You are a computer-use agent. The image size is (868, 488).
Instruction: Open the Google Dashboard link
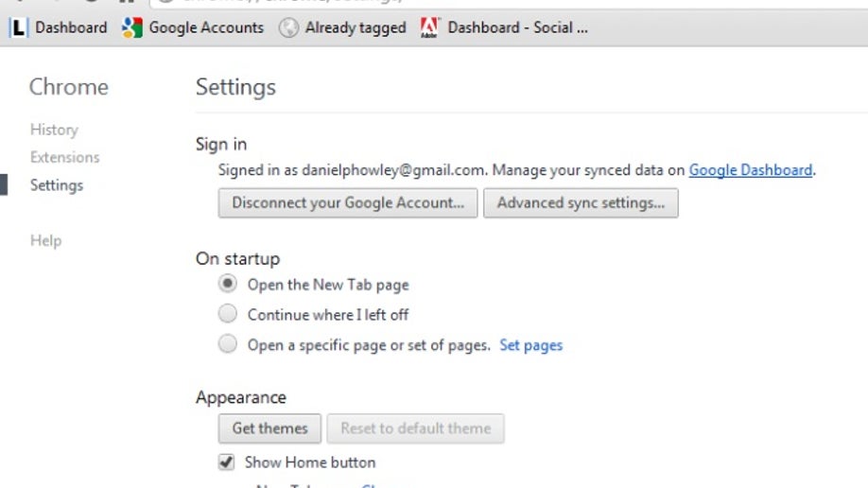751,170
